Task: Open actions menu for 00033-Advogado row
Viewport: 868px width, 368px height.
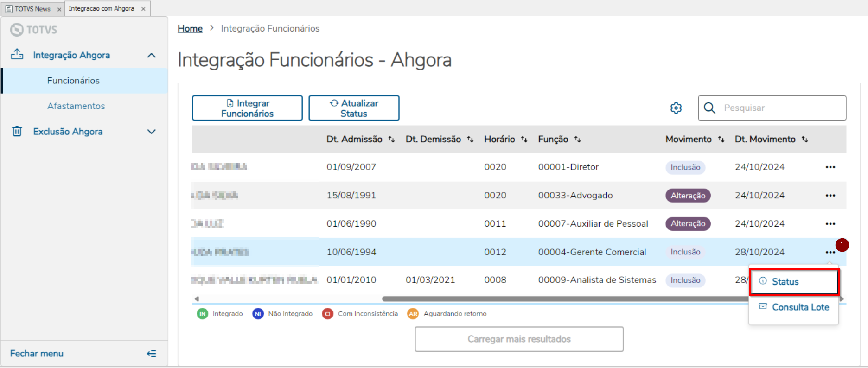Action: [x=830, y=196]
